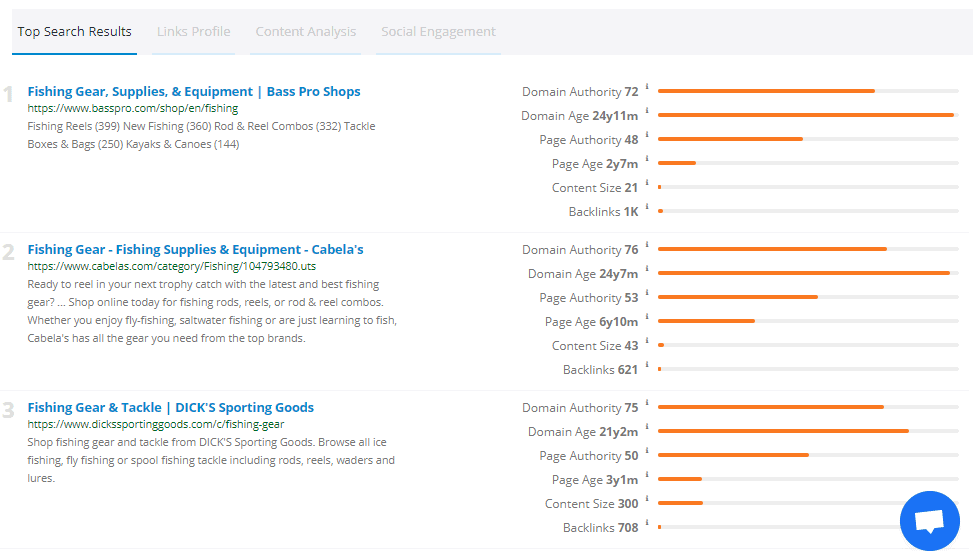Click info icon beside Backlinks 708
Viewport: 973px width, 551px height.
click(647, 524)
